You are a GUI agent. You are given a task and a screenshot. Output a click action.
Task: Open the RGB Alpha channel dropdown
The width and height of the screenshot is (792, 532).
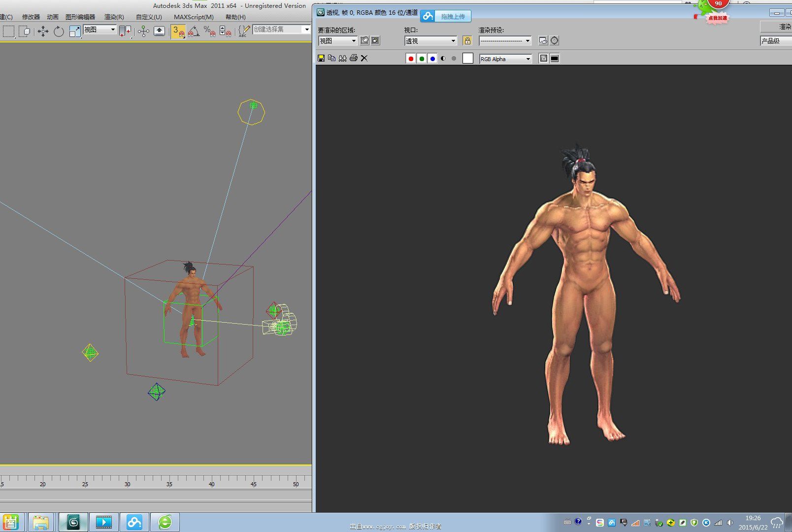click(505, 59)
